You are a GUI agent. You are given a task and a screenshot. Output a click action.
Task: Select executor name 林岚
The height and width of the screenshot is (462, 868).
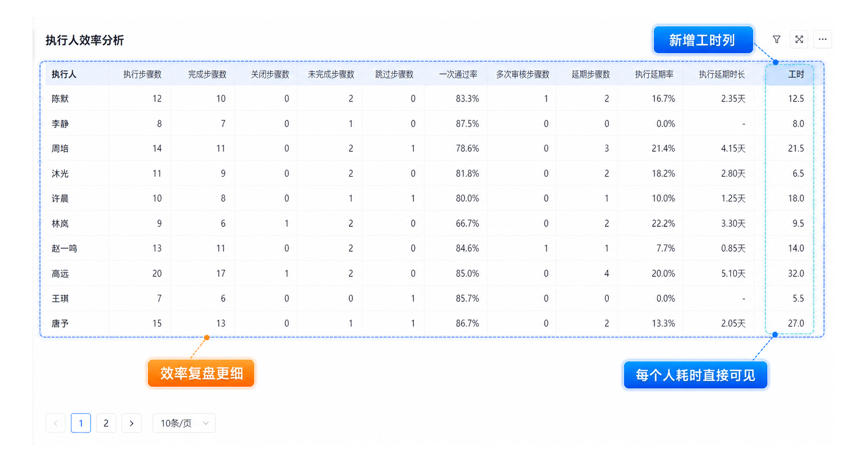(60, 224)
